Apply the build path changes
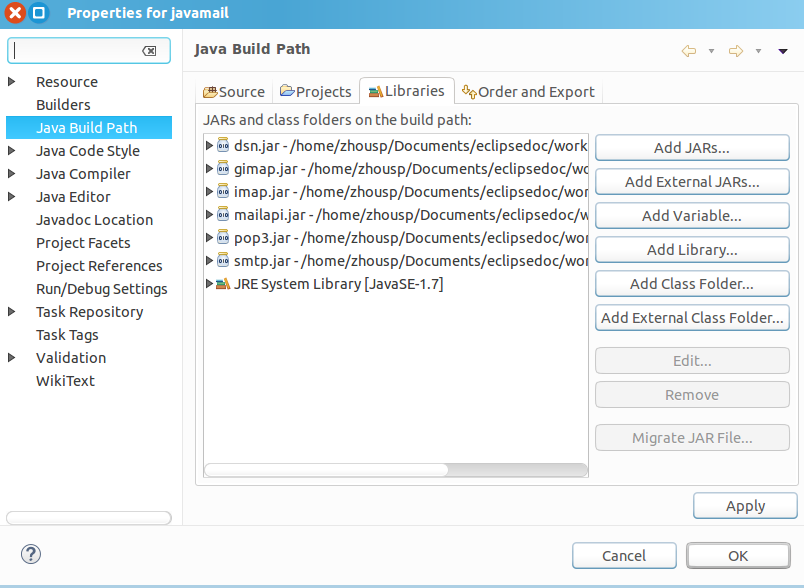This screenshot has width=804, height=588. tap(745, 506)
